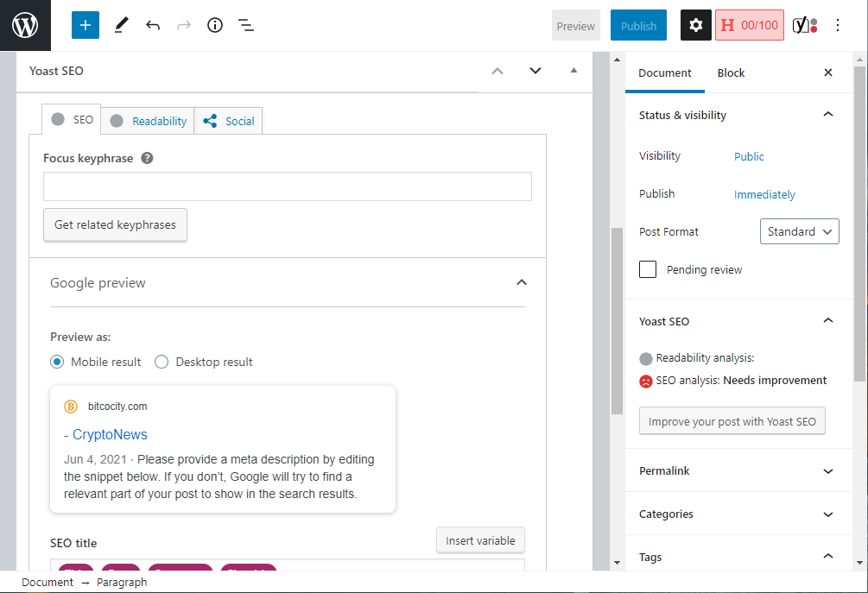Switch to the Block tab
This screenshot has width=868, height=593.
[x=731, y=73]
